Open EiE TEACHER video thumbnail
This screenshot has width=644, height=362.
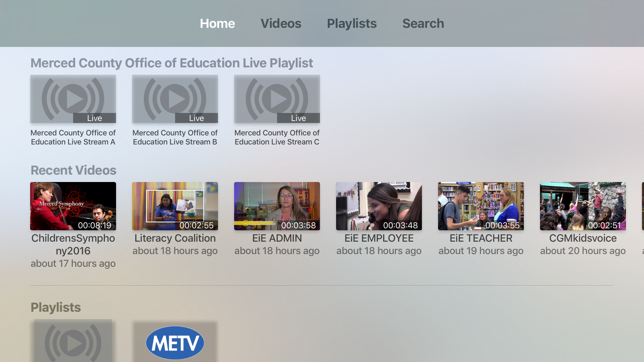[481, 206]
